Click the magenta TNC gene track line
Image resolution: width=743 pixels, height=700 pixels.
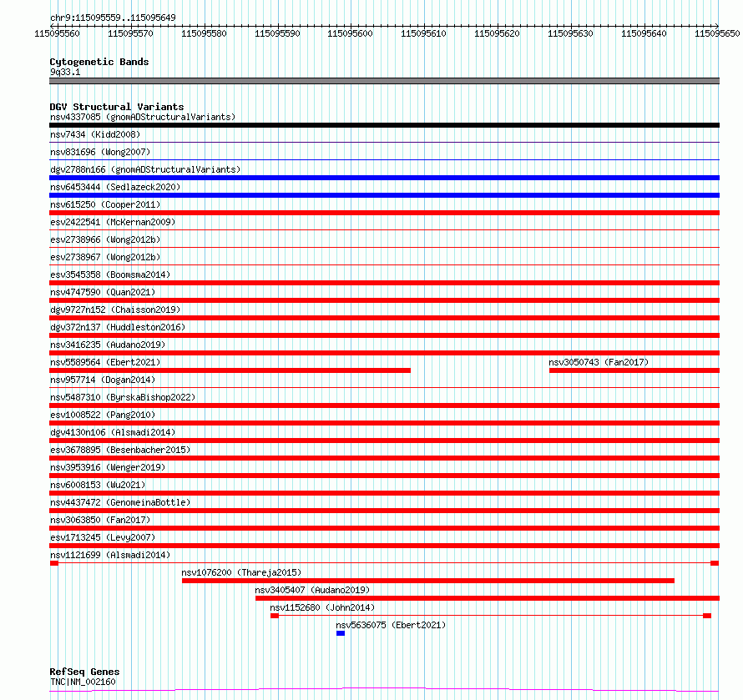[x=384, y=690]
